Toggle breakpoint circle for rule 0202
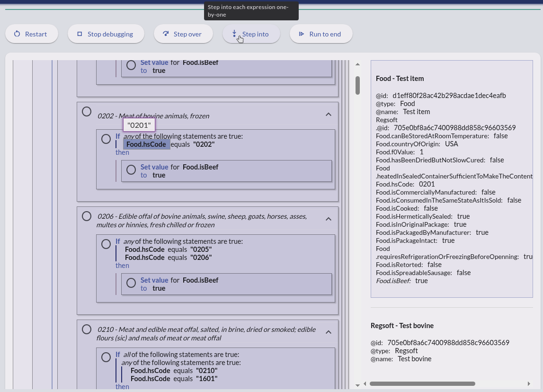 click(x=87, y=112)
